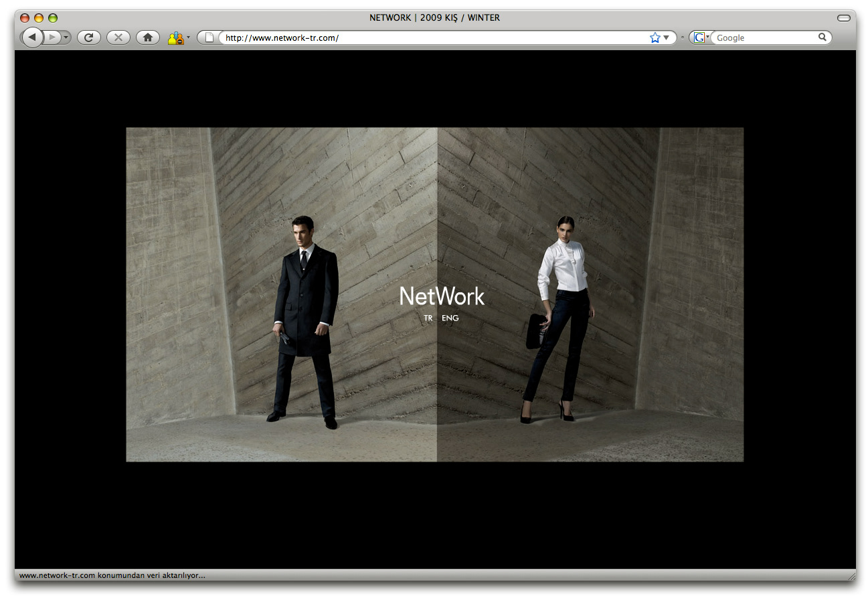868x596 pixels.
Task: Click the male model in black coat
Action: click(305, 322)
